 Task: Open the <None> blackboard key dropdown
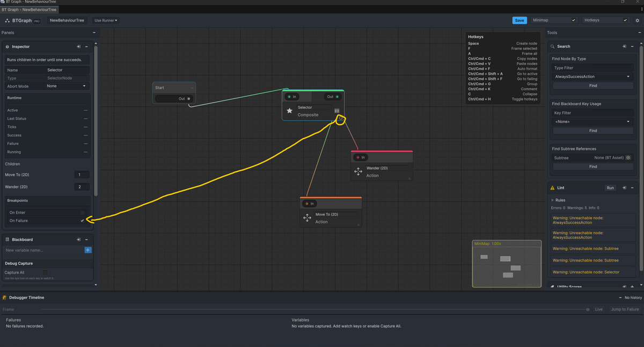tap(592, 122)
